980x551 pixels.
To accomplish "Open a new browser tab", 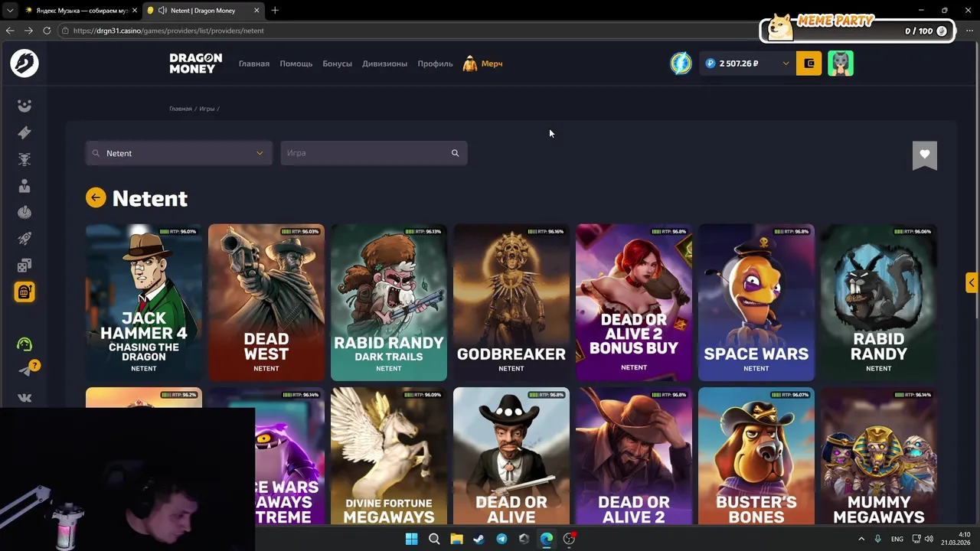I will coord(275,10).
